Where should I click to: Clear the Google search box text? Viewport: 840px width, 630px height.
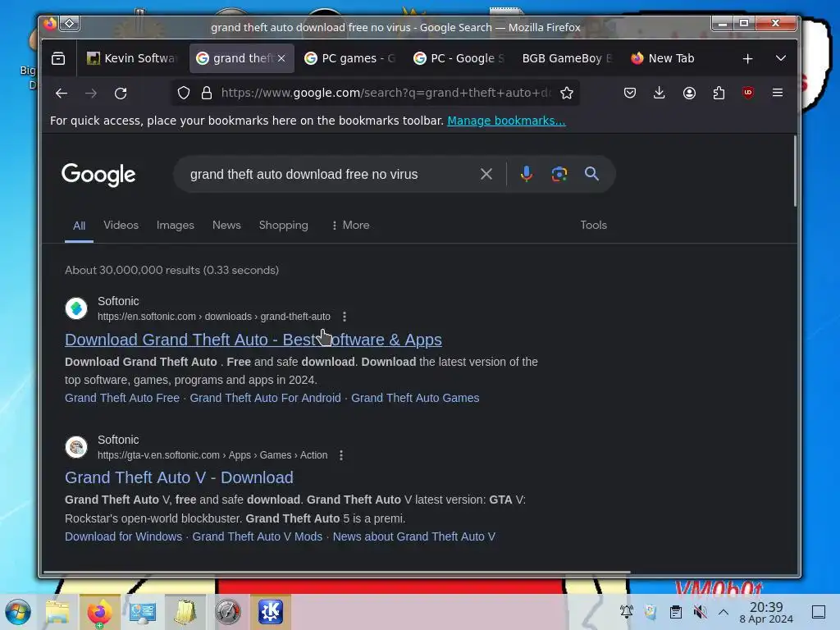(486, 174)
